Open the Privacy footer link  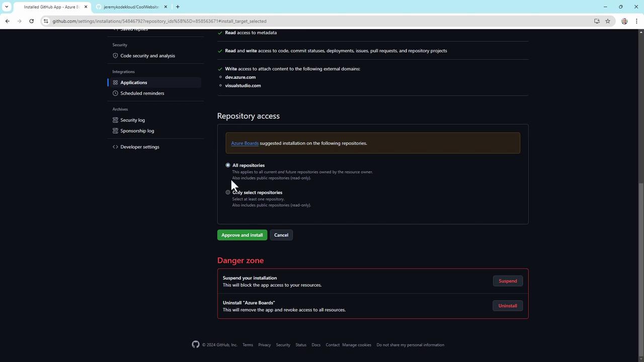[x=265, y=345]
